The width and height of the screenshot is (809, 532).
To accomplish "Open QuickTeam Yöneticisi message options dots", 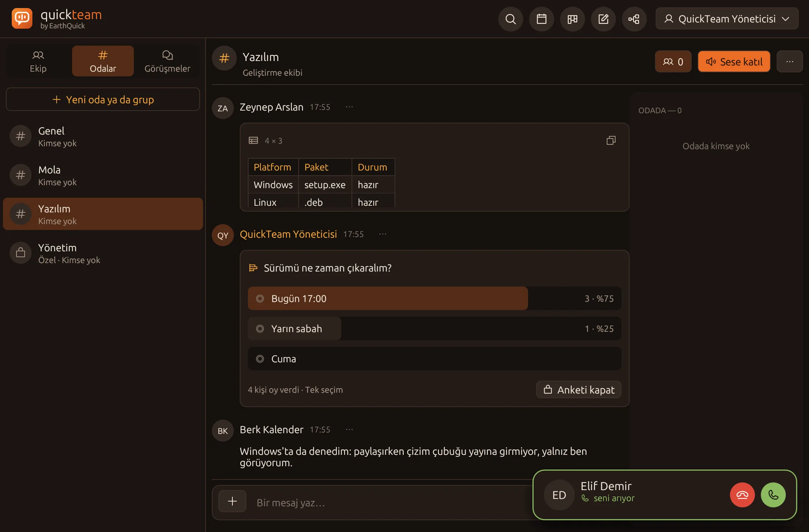I will pos(382,234).
